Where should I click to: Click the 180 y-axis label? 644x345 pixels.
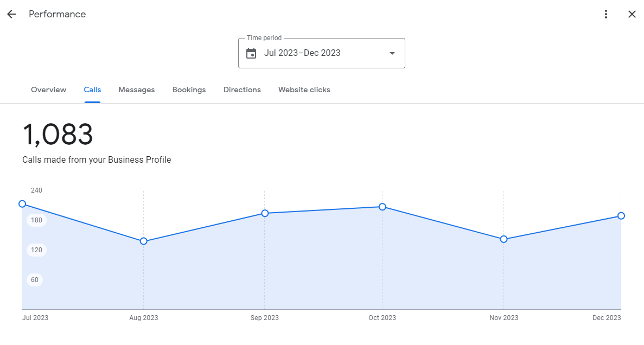pos(36,220)
